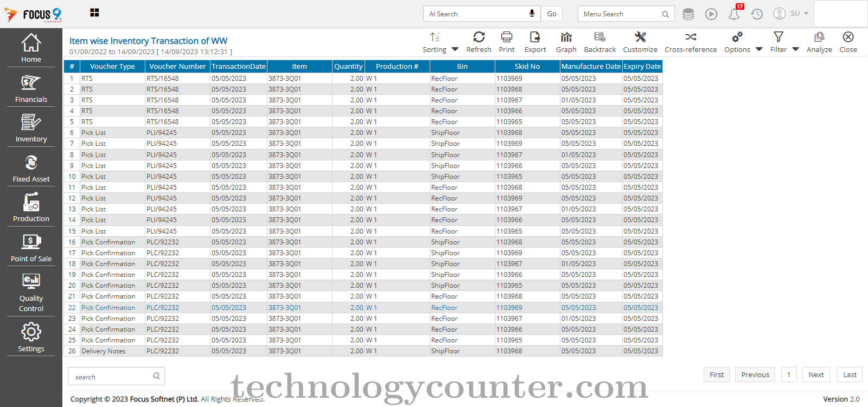Click the Voucher Type column header
Viewport: 868px width, 407px height.
[x=112, y=66]
